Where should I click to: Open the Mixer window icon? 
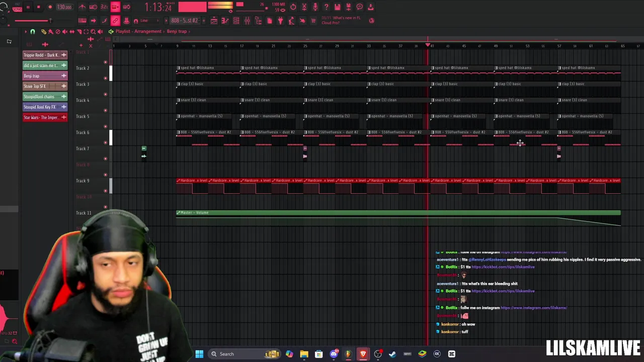point(247,21)
